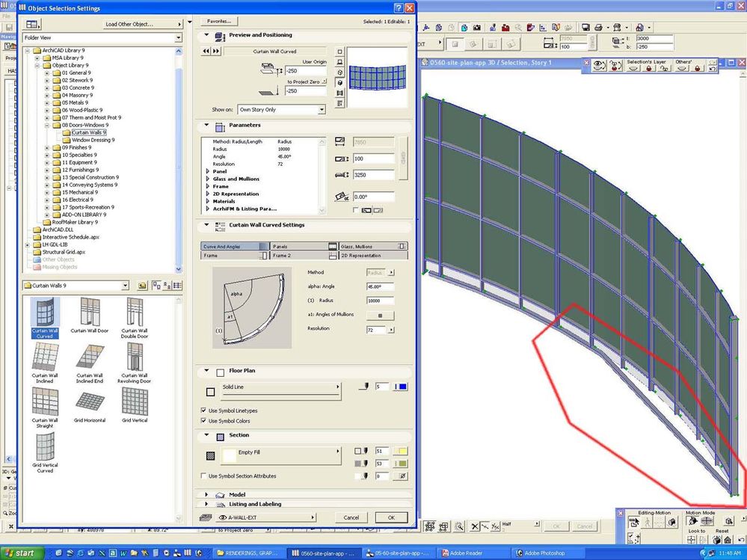Screen dimensions: 747x560
Task: Click the a1 Angles of Mullions button
Action: 380,316
